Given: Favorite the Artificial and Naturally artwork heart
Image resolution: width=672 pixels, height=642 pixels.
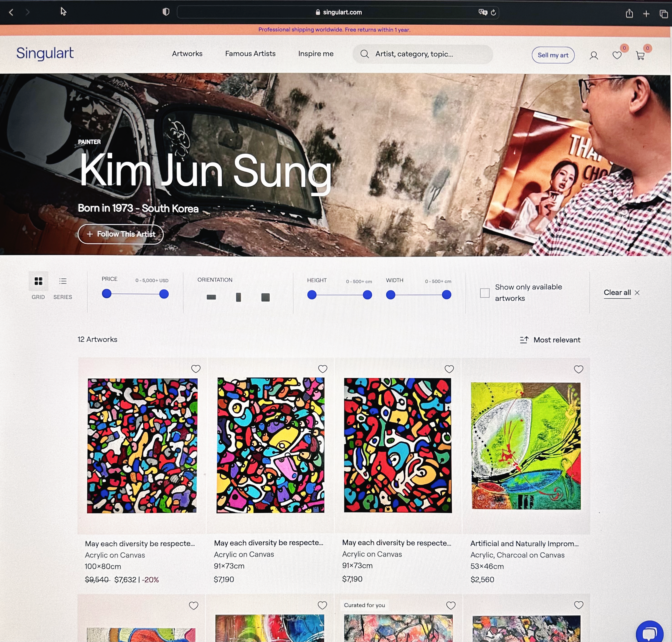Looking at the screenshot, I should (578, 369).
